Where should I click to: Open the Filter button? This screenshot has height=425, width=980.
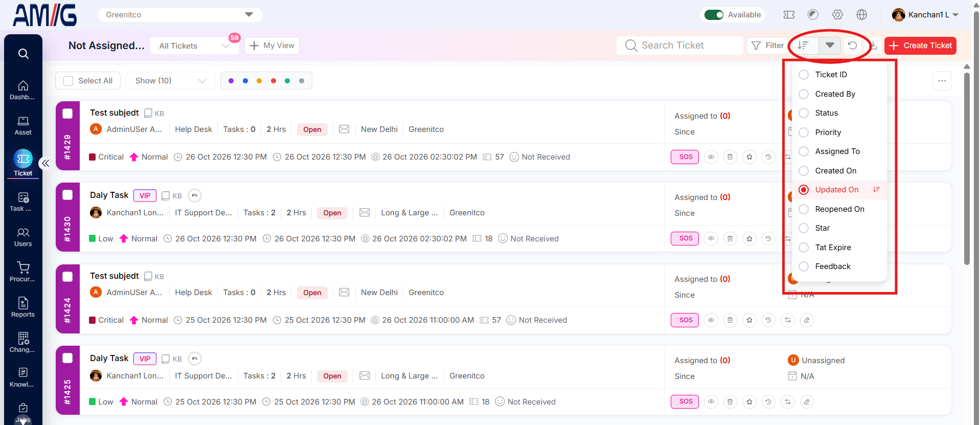click(768, 46)
